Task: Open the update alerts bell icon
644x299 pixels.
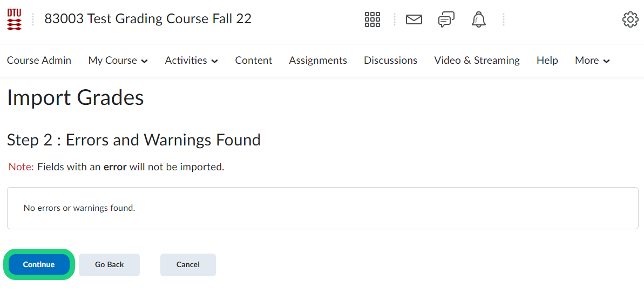Action: click(x=478, y=20)
